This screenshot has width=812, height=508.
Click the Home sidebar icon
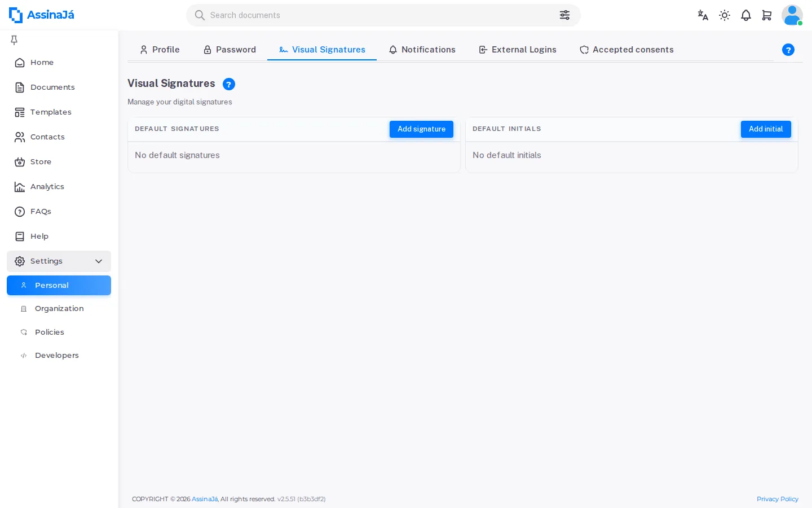point(20,63)
